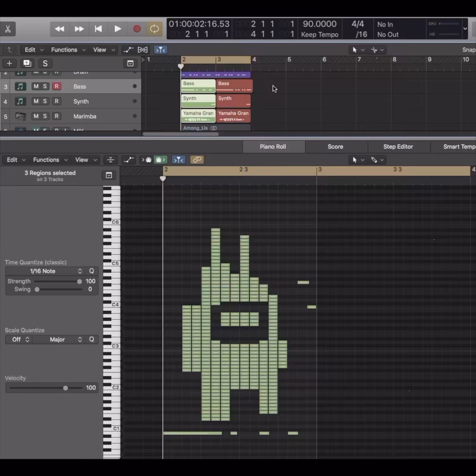This screenshot has width=476, height=476.
Task: Open the LCD display mode dropdown arrow
Action: (465, 29)
